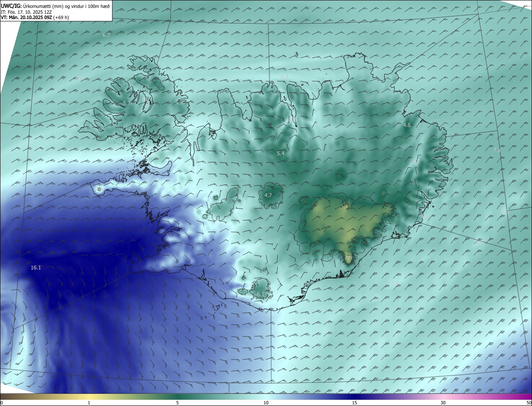Click the 6.1 value label
The height and width of the screenshot is (406, 532).
pos(261,294)
